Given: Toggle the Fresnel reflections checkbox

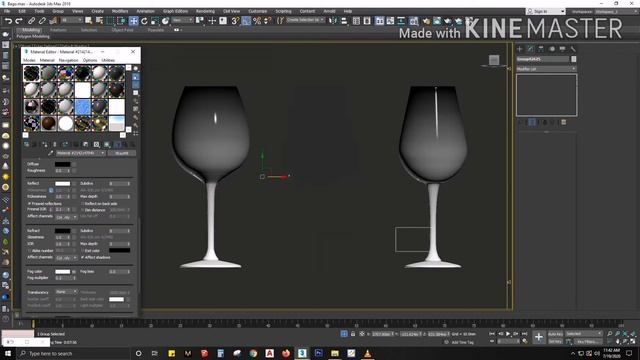Looking at the screenshot, I should (29, 203).
